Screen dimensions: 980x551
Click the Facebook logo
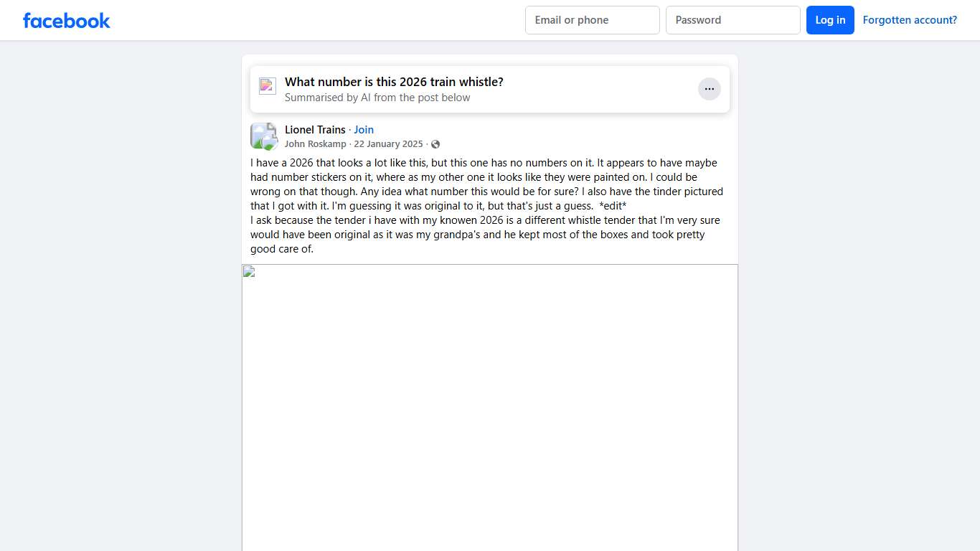click(67, 20)
